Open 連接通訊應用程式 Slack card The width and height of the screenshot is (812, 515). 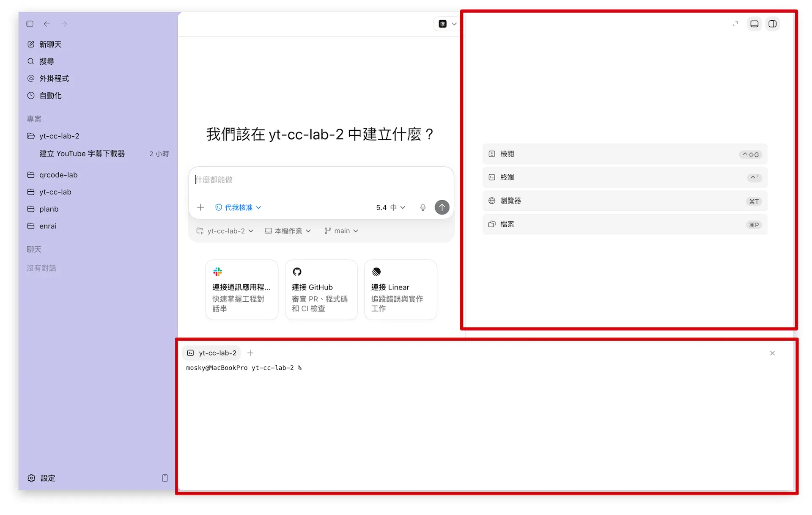click(242, 290)
